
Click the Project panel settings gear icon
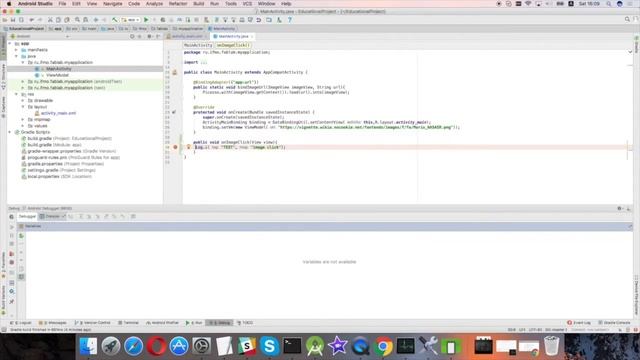point(149,36)
